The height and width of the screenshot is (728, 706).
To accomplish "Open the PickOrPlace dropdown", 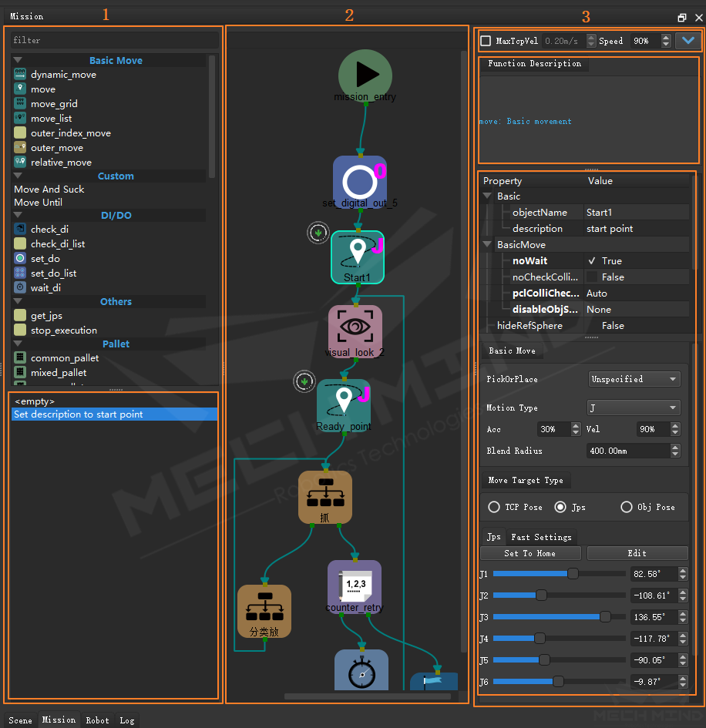I will pos(634,379).
